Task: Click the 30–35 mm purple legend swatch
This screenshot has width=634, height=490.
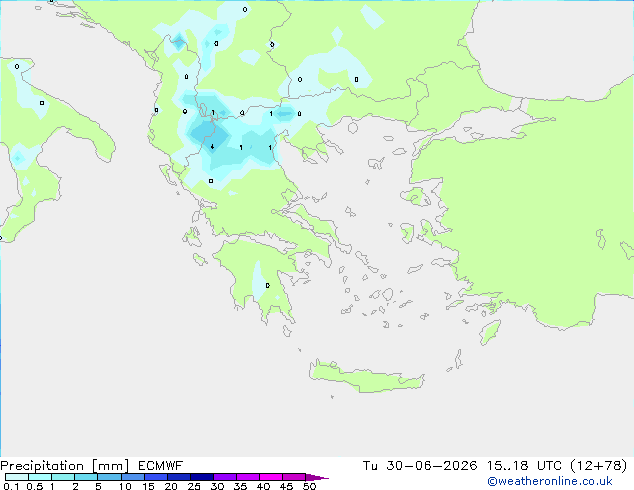Action: tap(225, 477)
